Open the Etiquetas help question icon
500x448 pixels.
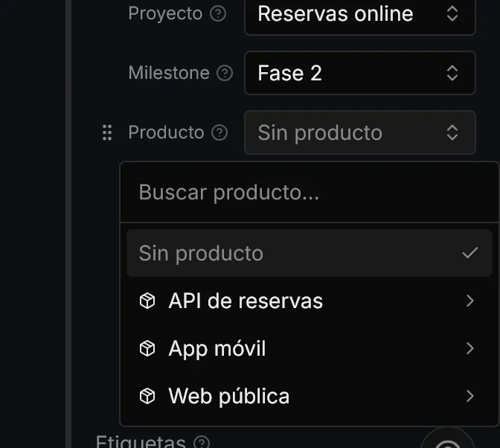click(x=202, y=443)
